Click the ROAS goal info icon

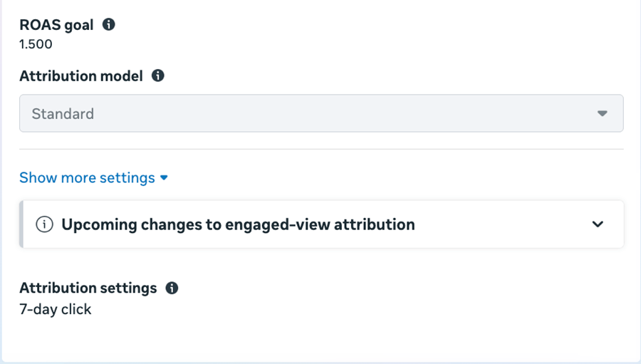(x=108, y=24)
